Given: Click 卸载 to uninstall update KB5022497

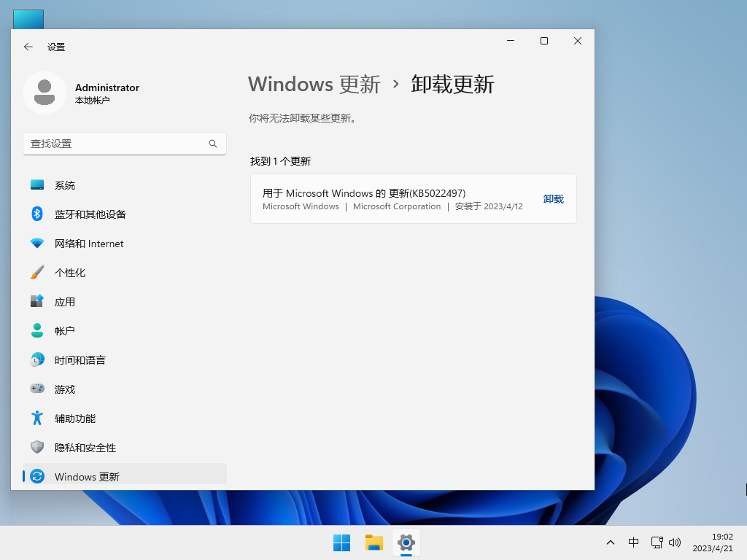Looking at the screenshot, I should point(554,198).
